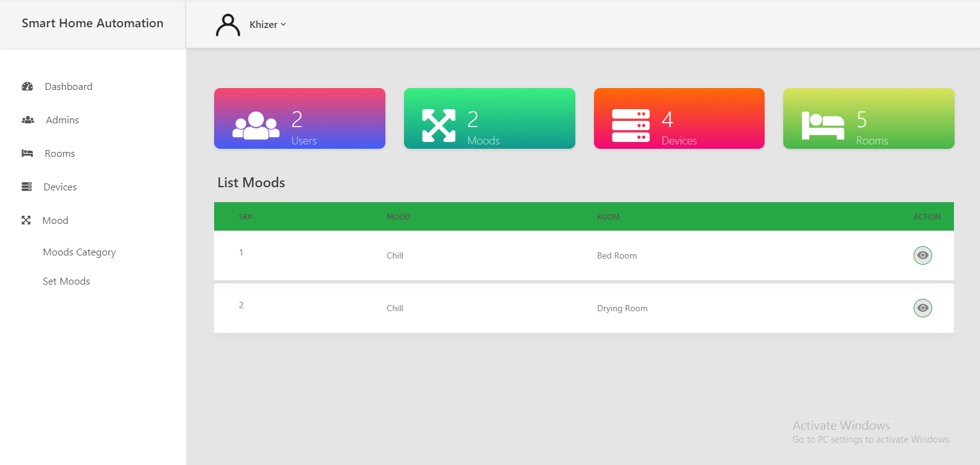
Task: Click the server icon on Devices card
Action: (631, 125)
